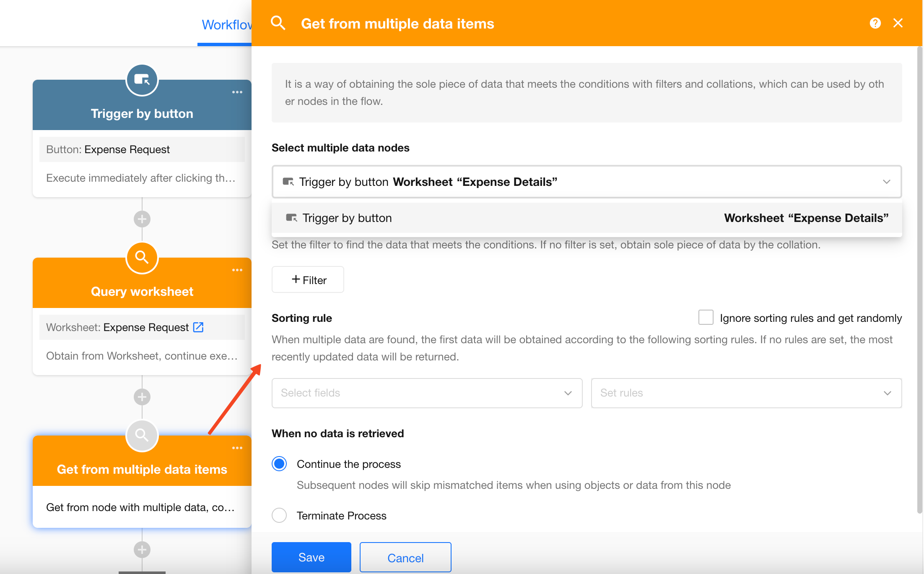Click the Trigger by button node icon
This screenshot has width=924, height=574.
pyautogui.click(x=142, y=80)
